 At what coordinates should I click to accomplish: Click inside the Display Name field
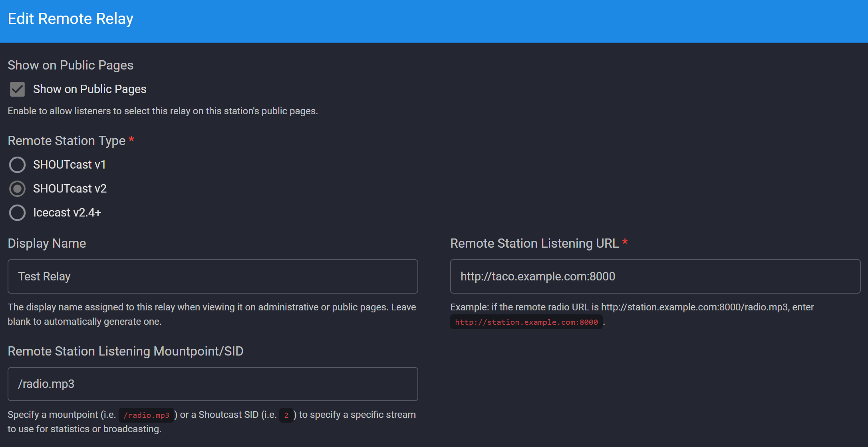point(212,276)
